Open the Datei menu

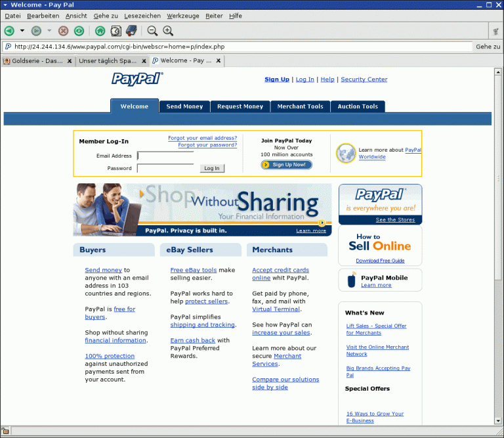coord(13,16)
